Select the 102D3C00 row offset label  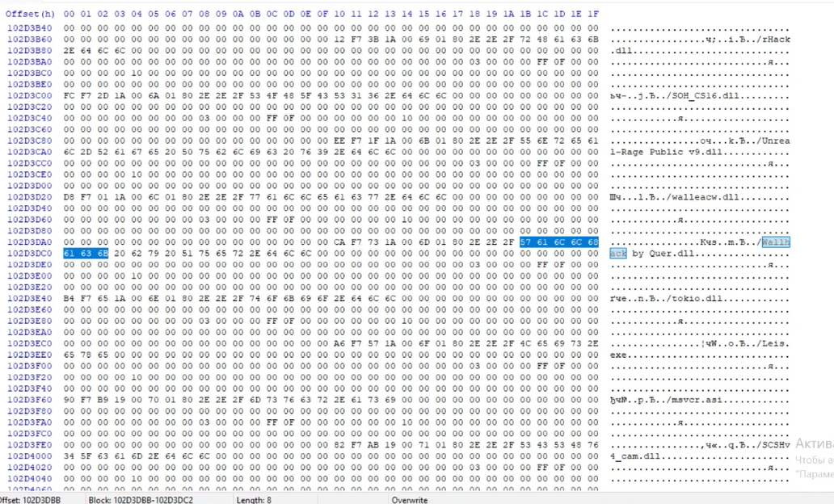[x=29, y=94]
